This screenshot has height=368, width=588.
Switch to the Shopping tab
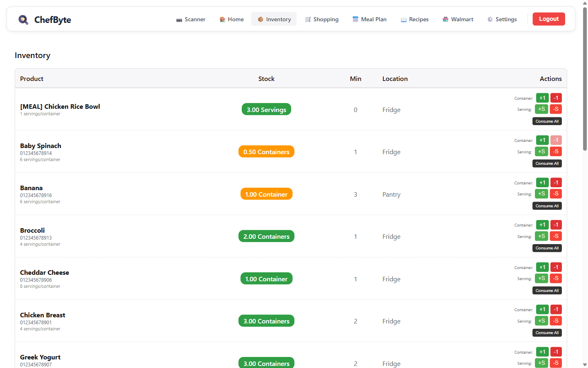pos(322,19)
